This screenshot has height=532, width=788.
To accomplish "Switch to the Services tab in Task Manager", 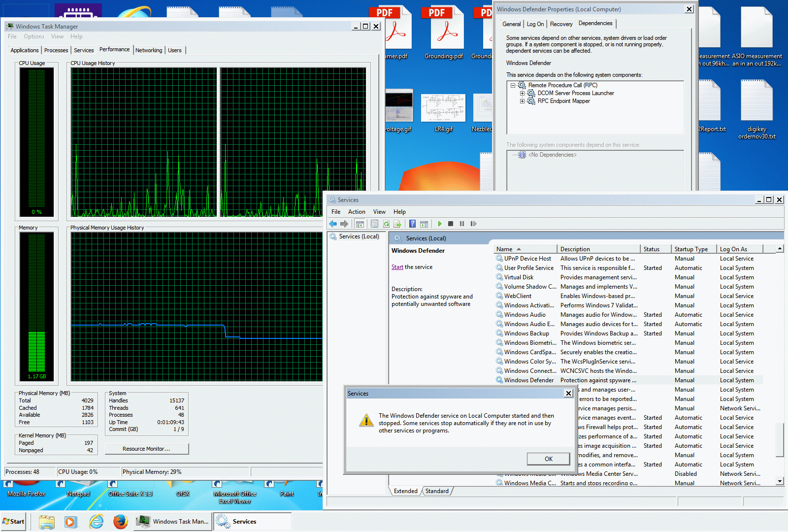I will tap(84, 50).
